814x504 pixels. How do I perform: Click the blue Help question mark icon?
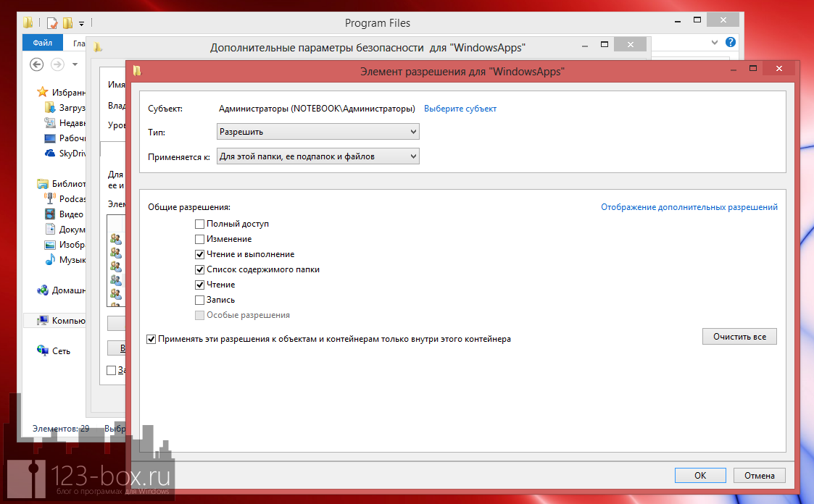[x=731, y=43]
